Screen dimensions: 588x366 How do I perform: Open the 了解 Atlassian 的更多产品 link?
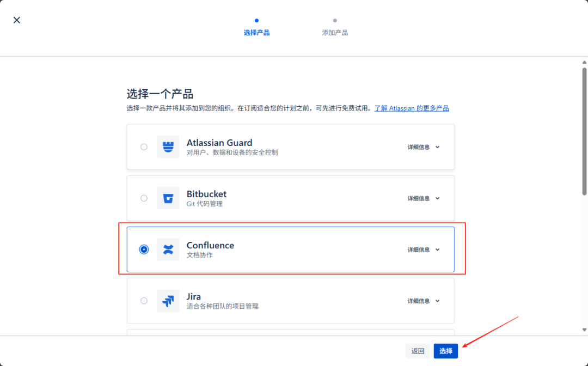412,108
